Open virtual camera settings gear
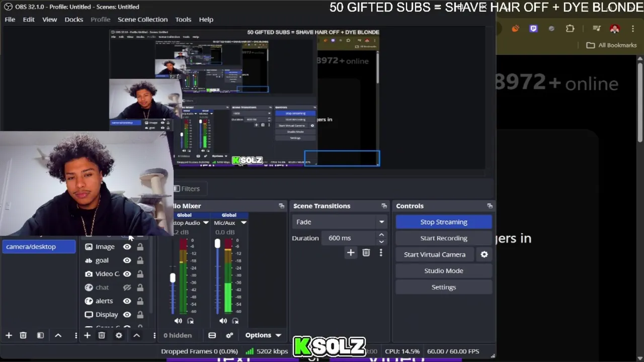The image size is (644, 362). (484, 254)
